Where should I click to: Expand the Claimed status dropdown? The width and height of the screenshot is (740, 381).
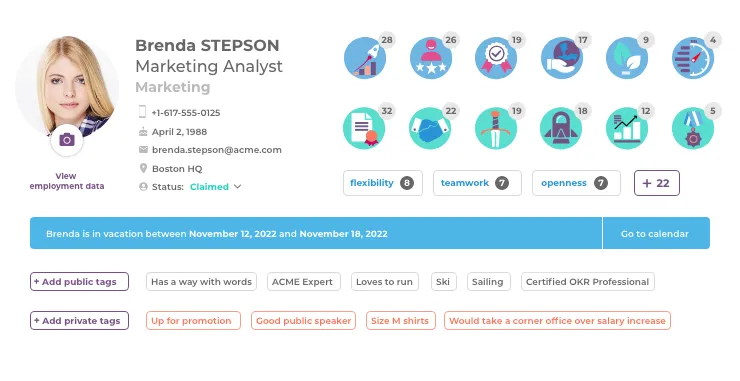click(216, 187)
